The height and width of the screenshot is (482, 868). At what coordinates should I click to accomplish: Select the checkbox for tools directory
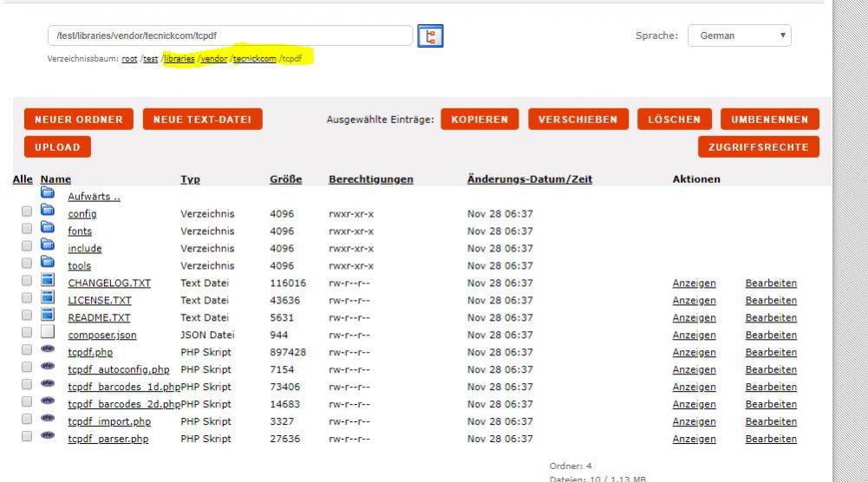point(27,266)
